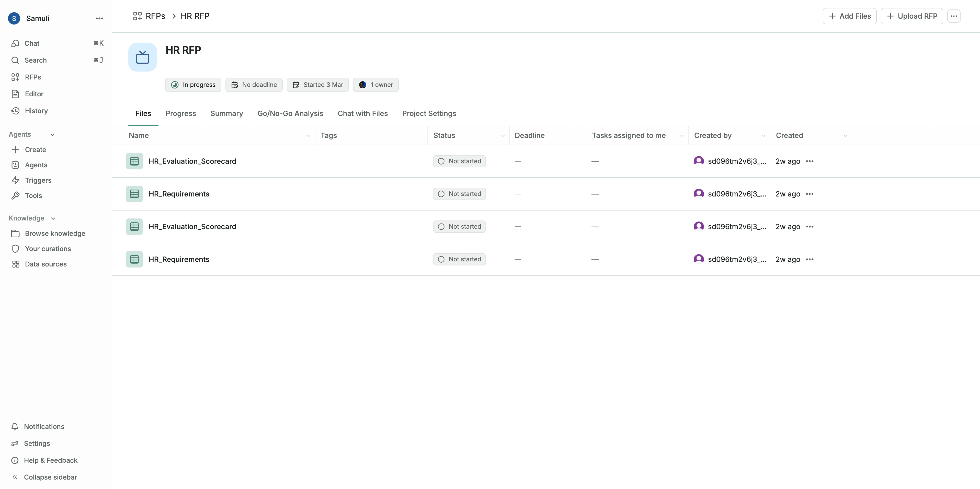Collapse the Knowledge section

[x=53, y=218]
